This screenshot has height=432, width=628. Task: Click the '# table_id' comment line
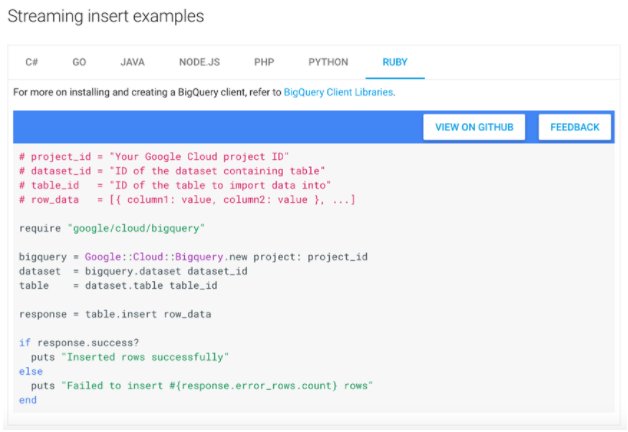pyautogui.click(x=175, y=185)
